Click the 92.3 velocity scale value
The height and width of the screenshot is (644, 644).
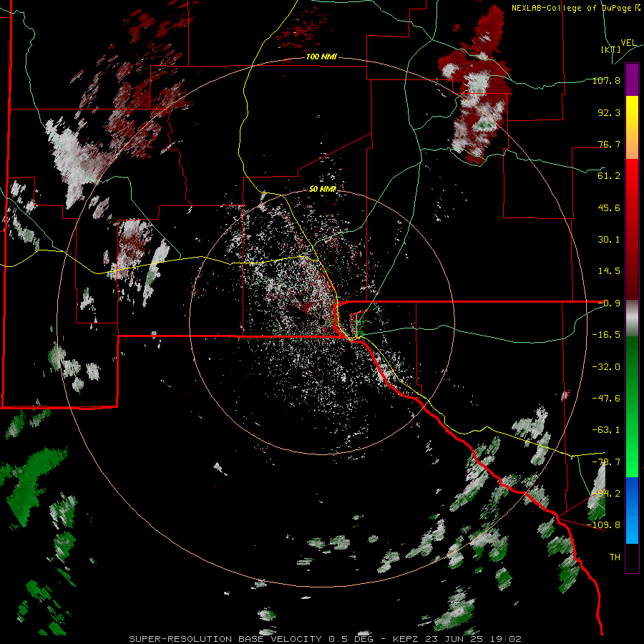point(609,112)
